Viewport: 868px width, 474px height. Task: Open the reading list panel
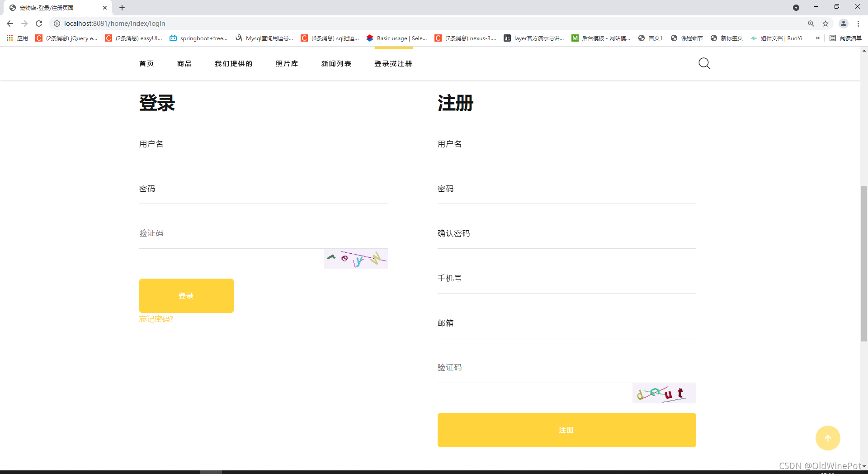(x=846, y=38)
